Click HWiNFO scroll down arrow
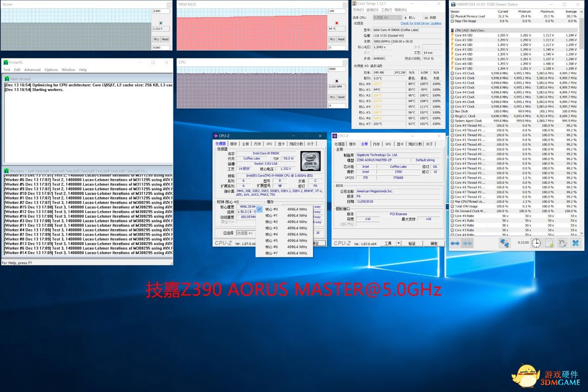588x392 pixels. tap(582, 234)
